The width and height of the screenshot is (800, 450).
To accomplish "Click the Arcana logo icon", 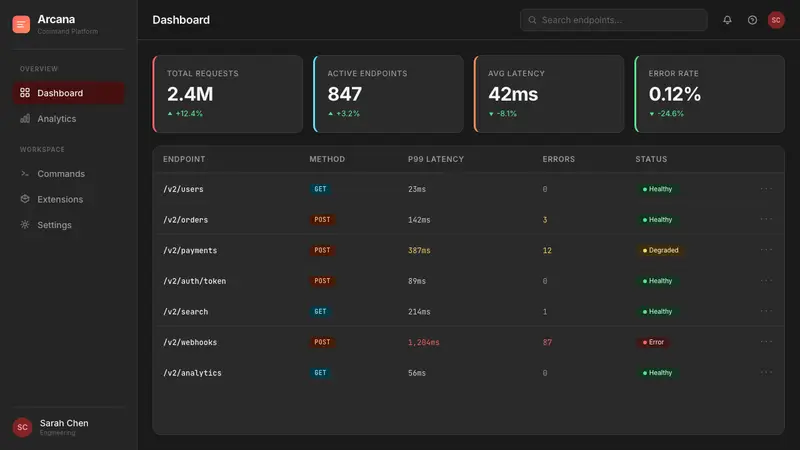I will click(x=21, y=24).
